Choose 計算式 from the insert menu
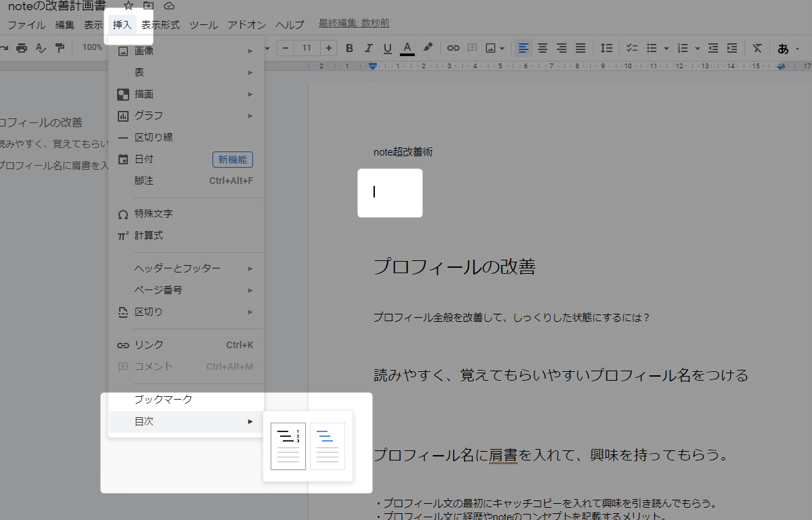812x520 pixels. click(x=186, y=235)
